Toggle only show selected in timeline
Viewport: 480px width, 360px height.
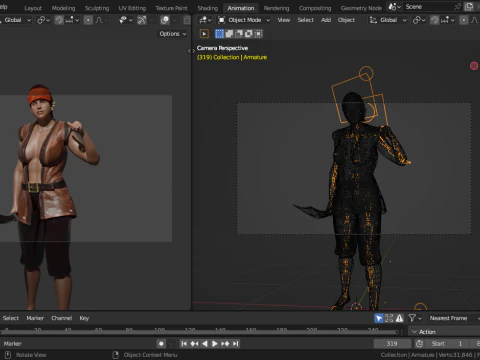point(379,318)
